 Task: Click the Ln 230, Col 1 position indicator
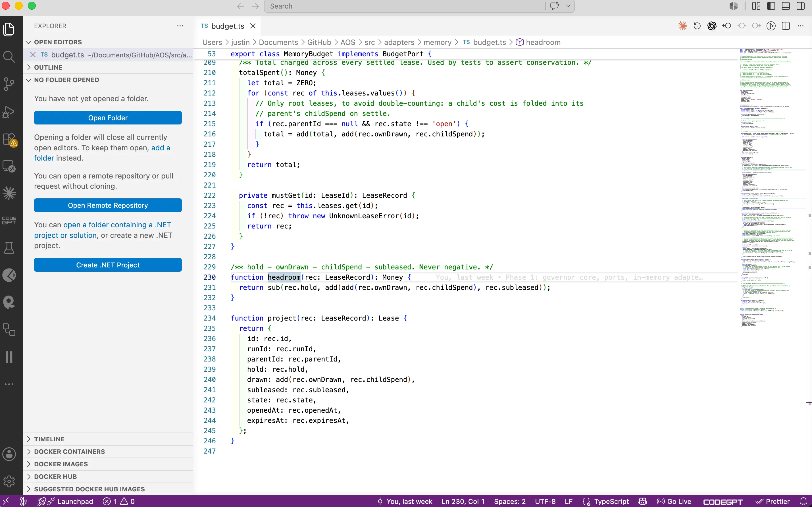tap(463, 501)
